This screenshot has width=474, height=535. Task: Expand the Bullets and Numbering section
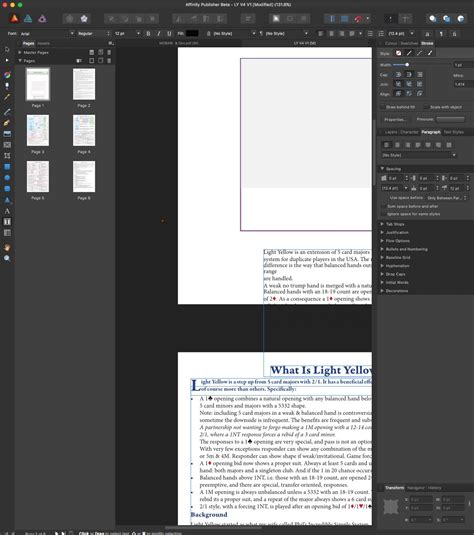click(x=382, y=249)
